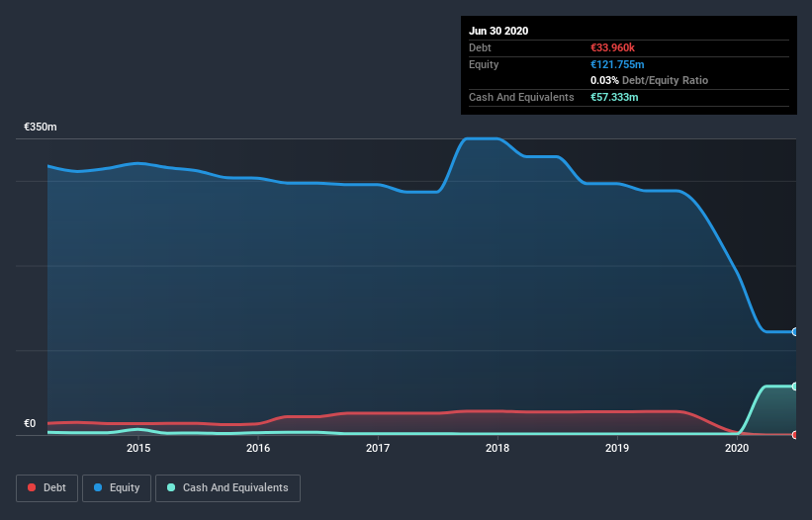Click the Cash And Equivalents tooltip label
The width and height of the screenshot is (812, 520).
[x=521, y=97]
